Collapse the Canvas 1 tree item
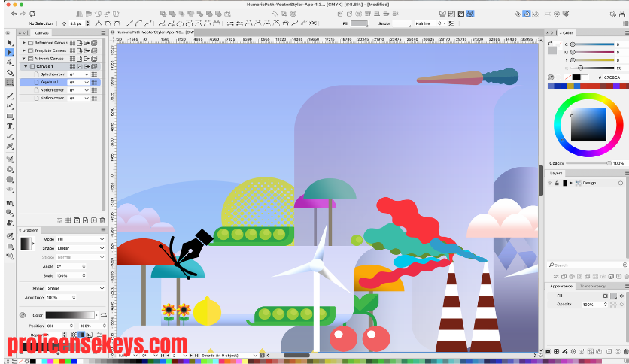Viewport: 629px width, 364px height. pyautogui.click(x=26, y=66)
